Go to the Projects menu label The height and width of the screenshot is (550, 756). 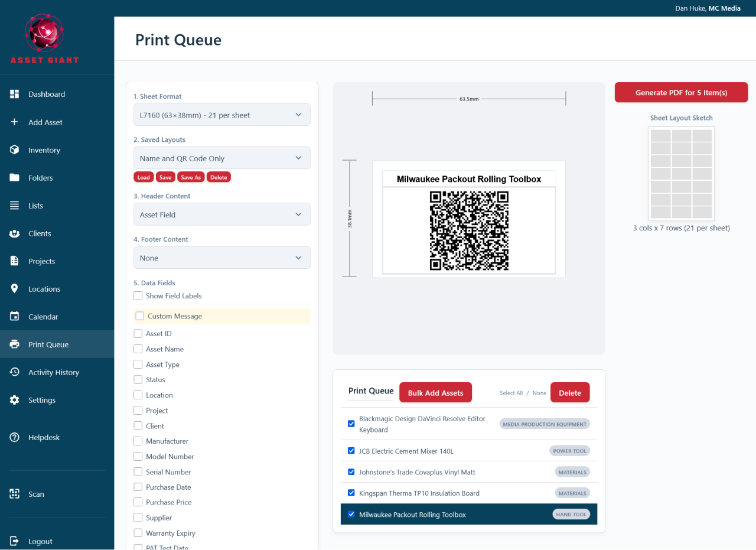(x=41, y=261)
